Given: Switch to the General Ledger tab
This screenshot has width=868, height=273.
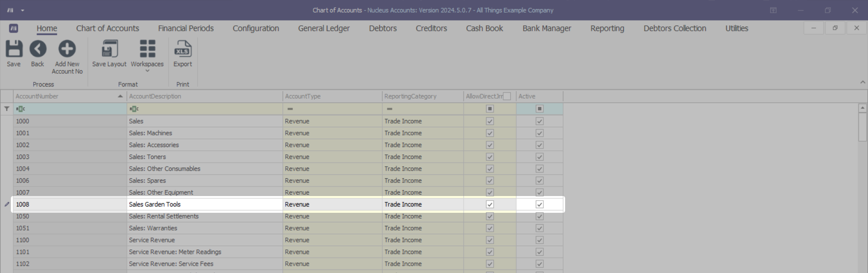Looking at the screenshot, I should [324, 28].
